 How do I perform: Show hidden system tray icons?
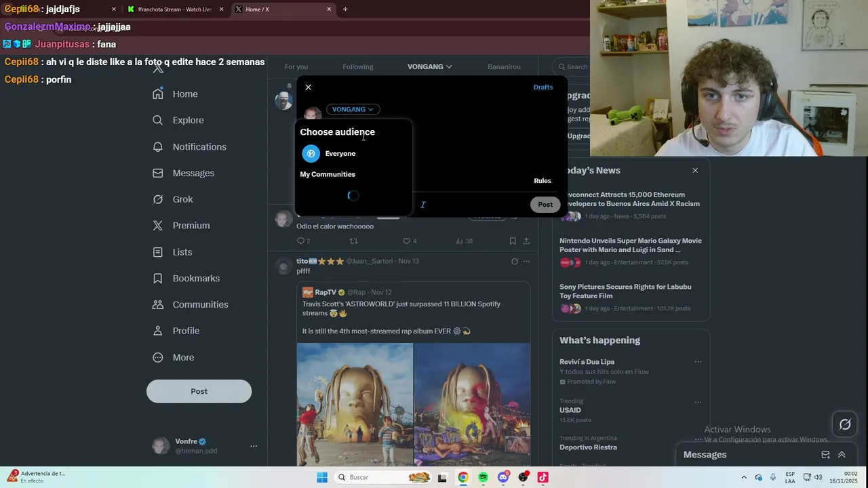tap(744, 477)
